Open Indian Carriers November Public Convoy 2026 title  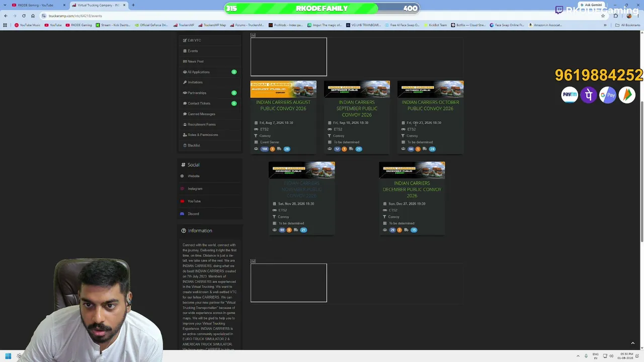301,190
